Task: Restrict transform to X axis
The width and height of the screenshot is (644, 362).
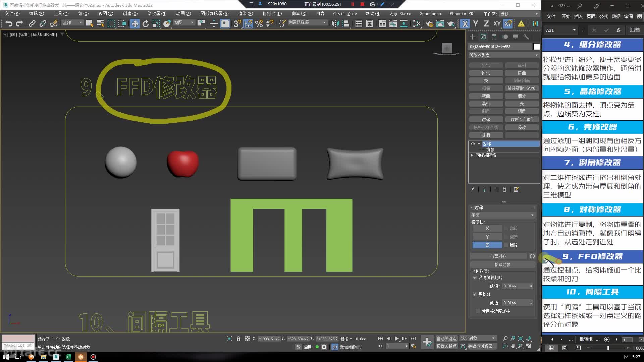Action: coord(465,23)
